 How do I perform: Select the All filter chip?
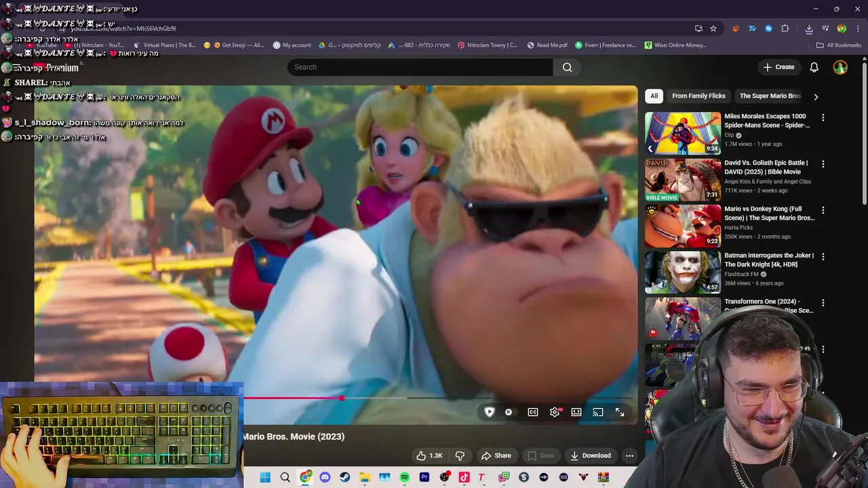click(x=654, y=96)
